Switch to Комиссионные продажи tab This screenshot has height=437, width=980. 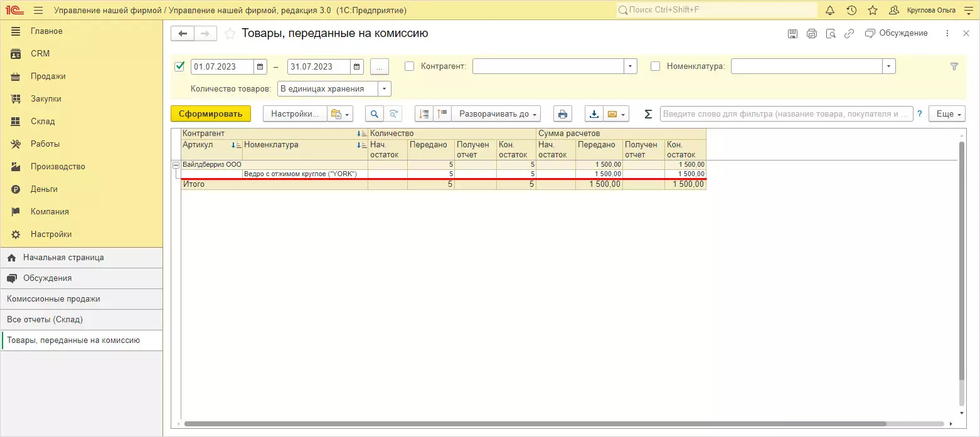(53, 299)
